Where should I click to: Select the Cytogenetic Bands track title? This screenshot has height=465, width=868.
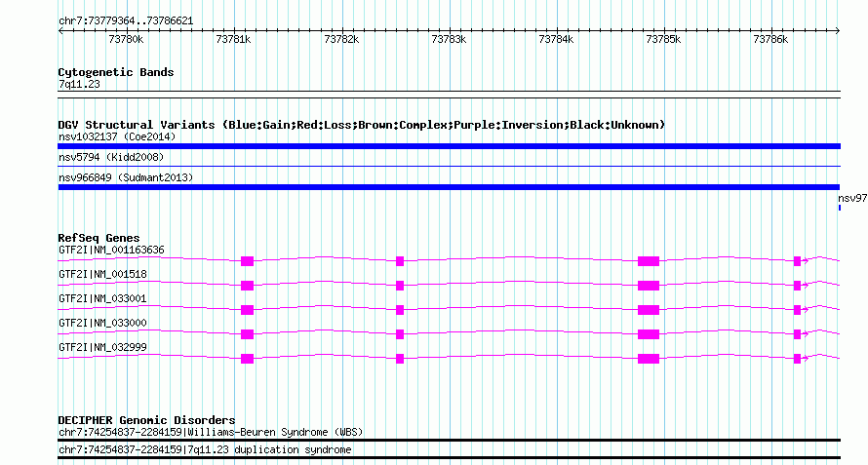(x=116, y=72)
